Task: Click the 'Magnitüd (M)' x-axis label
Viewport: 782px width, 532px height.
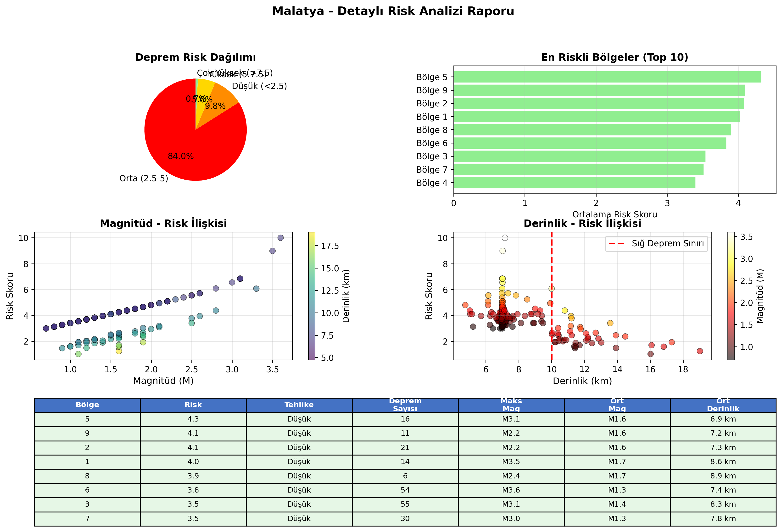Action: click(163, 381)
